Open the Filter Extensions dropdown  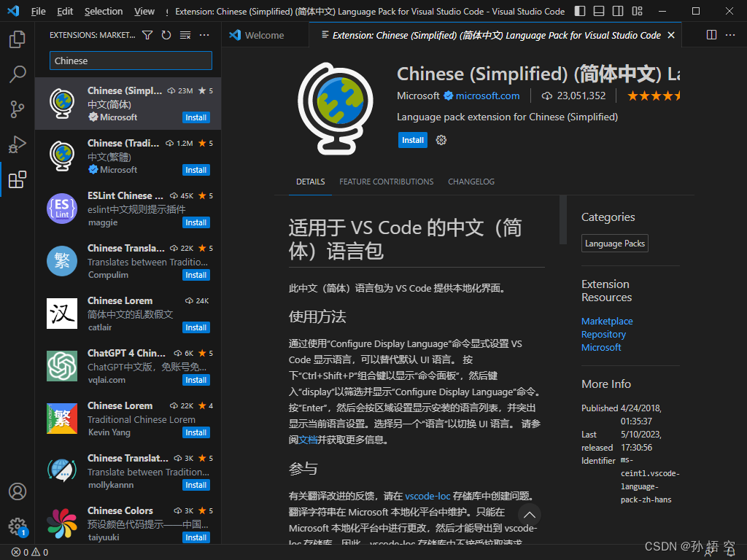tap(147, 34)
